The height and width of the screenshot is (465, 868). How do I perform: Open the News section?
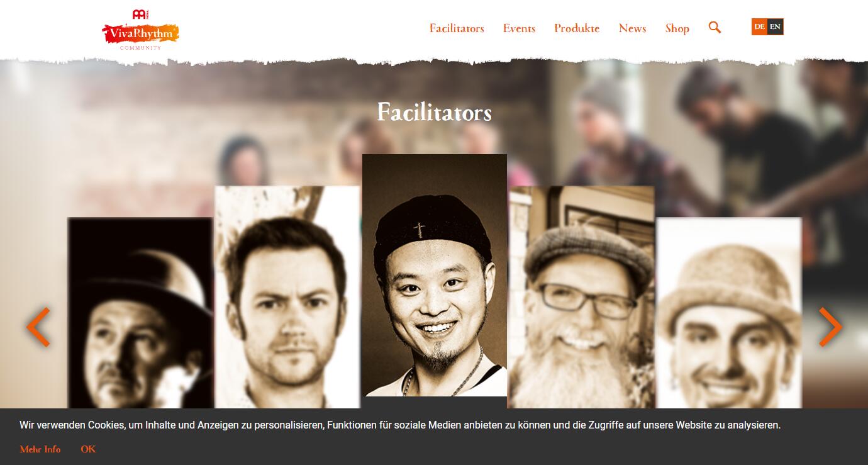(x=632, y=28)
